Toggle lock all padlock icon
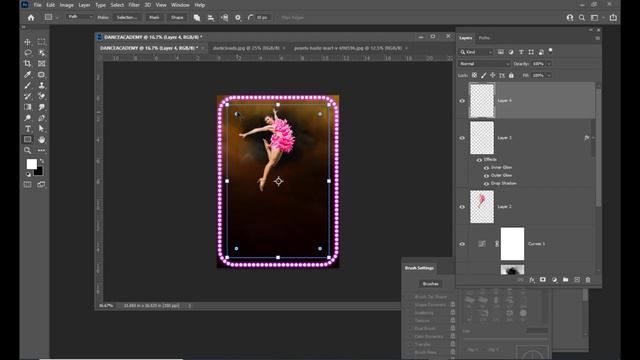640x360 pixels. tap(511, 76)
